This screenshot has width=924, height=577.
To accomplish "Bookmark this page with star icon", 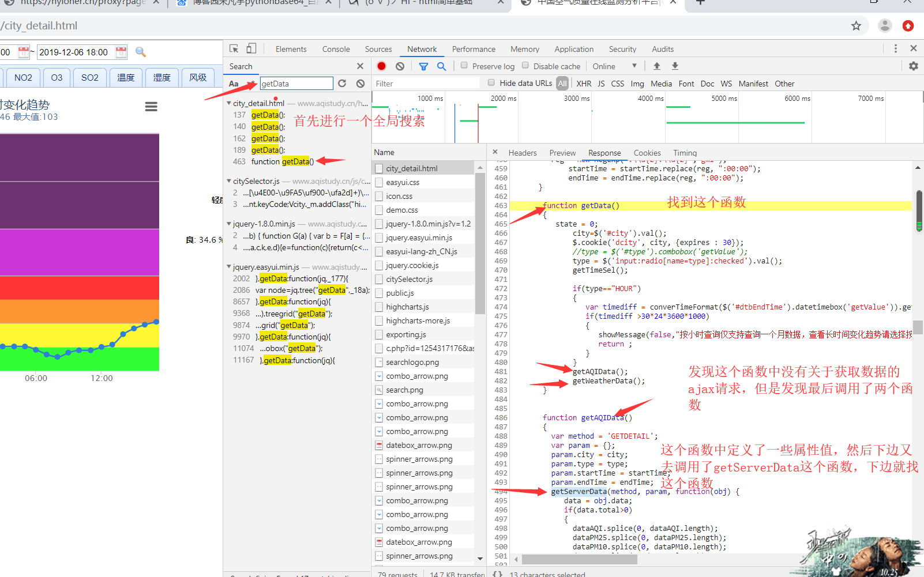I will click(x=856, y=26).
